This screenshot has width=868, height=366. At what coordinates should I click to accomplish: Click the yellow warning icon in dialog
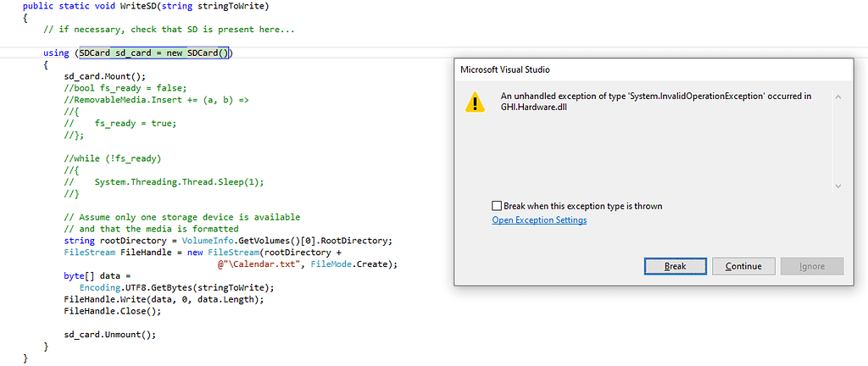click(x=475, y=103)
